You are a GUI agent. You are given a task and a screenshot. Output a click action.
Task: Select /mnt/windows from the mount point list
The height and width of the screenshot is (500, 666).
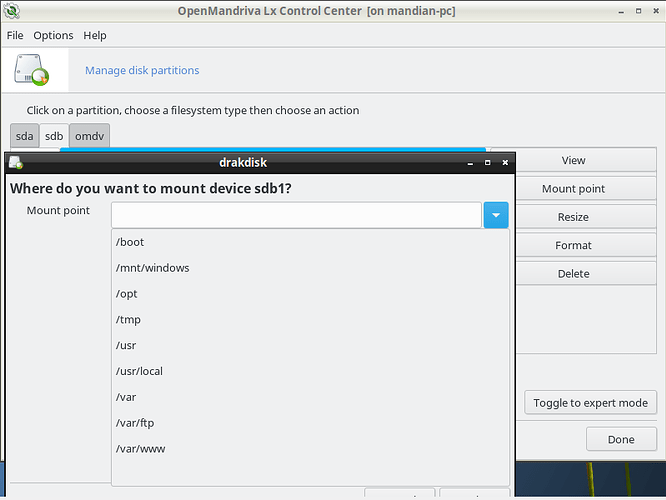click(310, 268)
